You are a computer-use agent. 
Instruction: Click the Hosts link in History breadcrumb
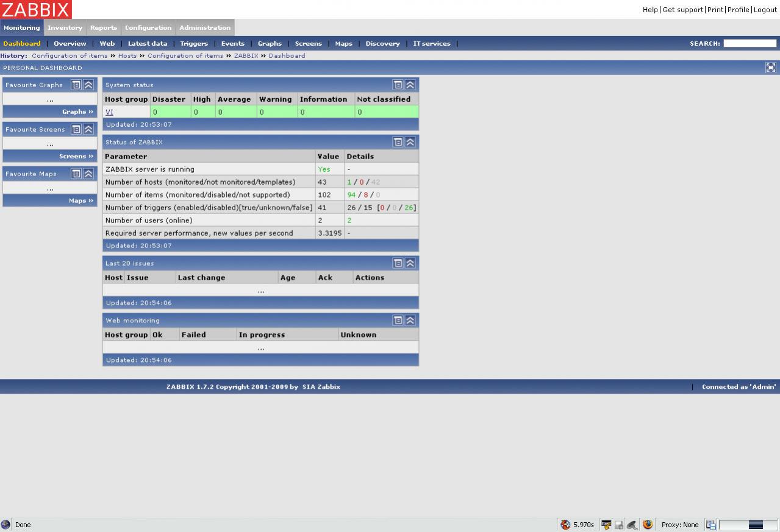point(127,55)
